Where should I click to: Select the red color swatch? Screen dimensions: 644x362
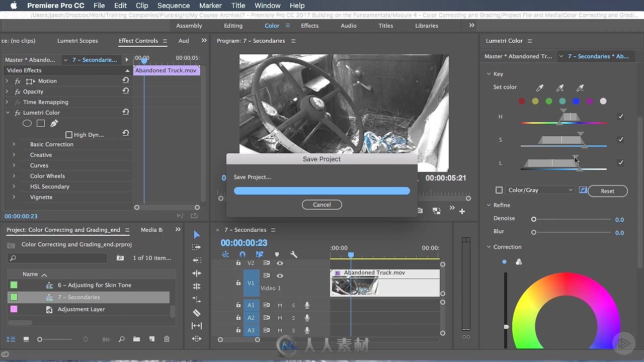coord(522,101)
